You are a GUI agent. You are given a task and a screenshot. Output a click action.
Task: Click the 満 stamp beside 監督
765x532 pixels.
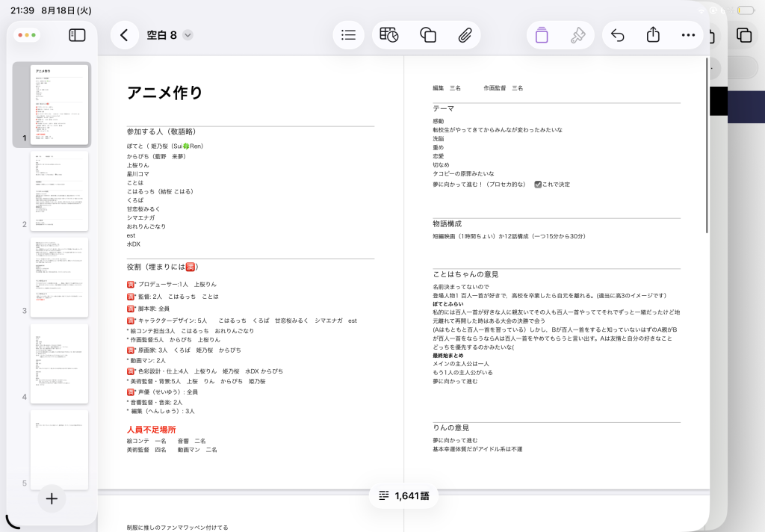pos(131,296)
